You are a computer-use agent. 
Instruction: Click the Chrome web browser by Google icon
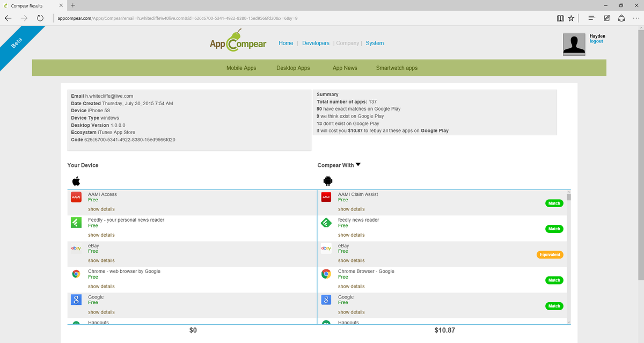click(x=76, y=274)
